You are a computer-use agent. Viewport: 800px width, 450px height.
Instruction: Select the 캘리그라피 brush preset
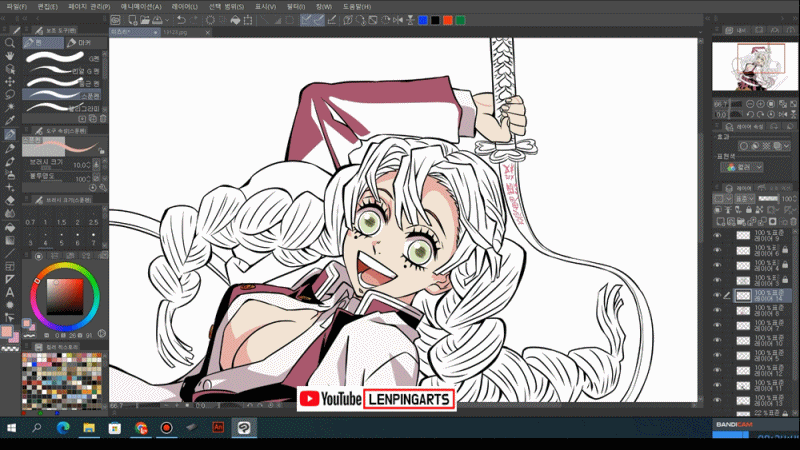(62, 108)
